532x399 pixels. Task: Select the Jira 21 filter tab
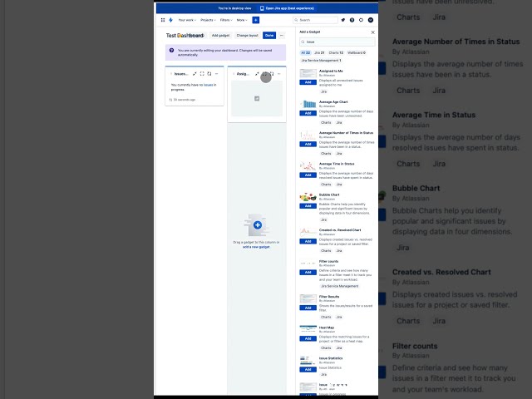point(319,53)
